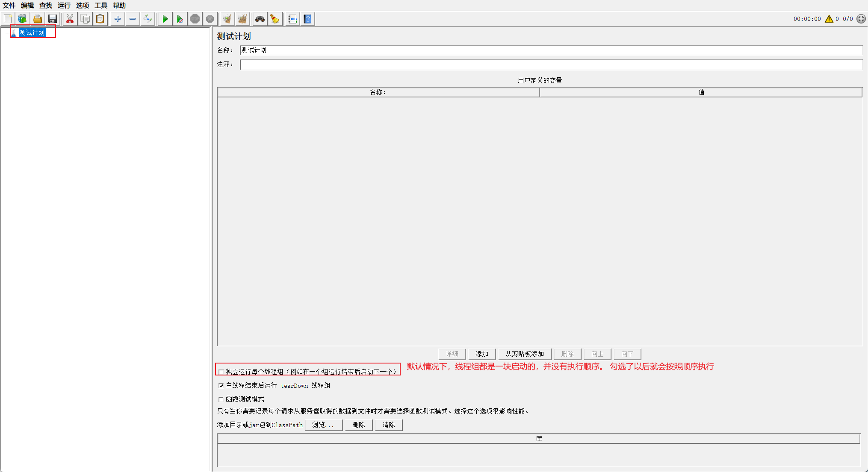Viewport: 868px width, 472px height.
Task: Click the Toggle pipette icon in toolbar
Action: click(x=148, y=19)
